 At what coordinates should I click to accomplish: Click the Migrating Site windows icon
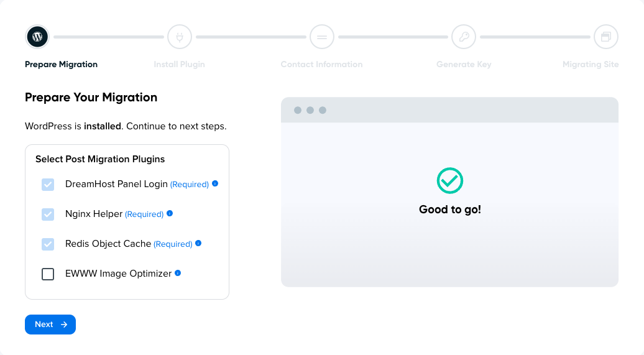tap(606, 37)
